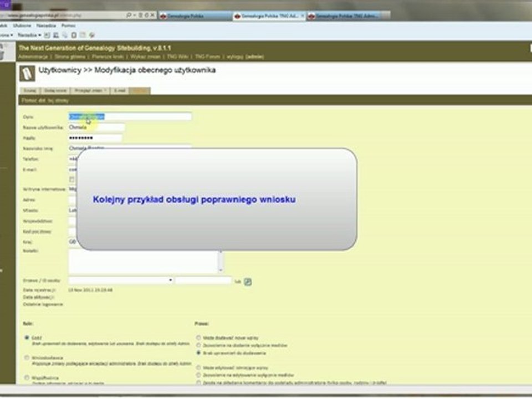Click the Nazwa użytkownika field containing Chmiela
Viewport: 532px width, 399px height.
point(96,127)
